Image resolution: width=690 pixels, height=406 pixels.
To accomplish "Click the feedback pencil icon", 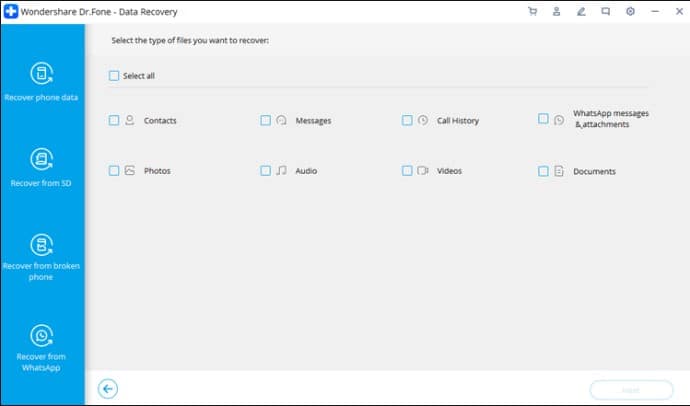I will (581, 11).
